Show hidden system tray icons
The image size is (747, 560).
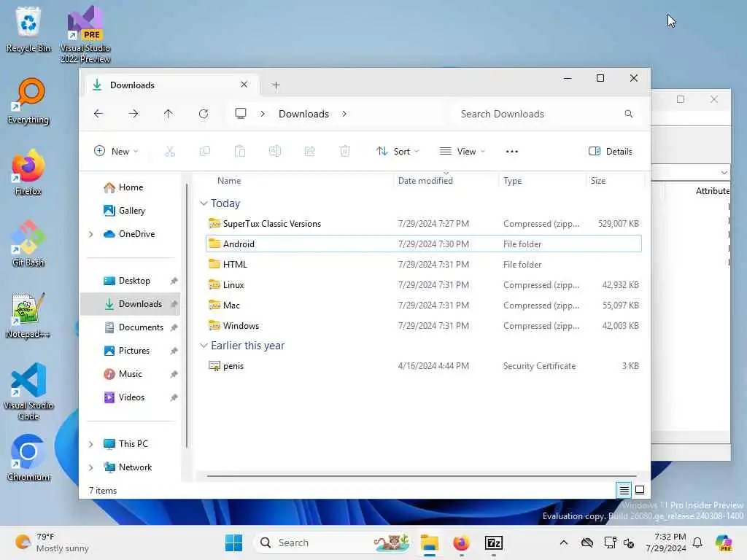pyautogui.click(x=564, y=542)
